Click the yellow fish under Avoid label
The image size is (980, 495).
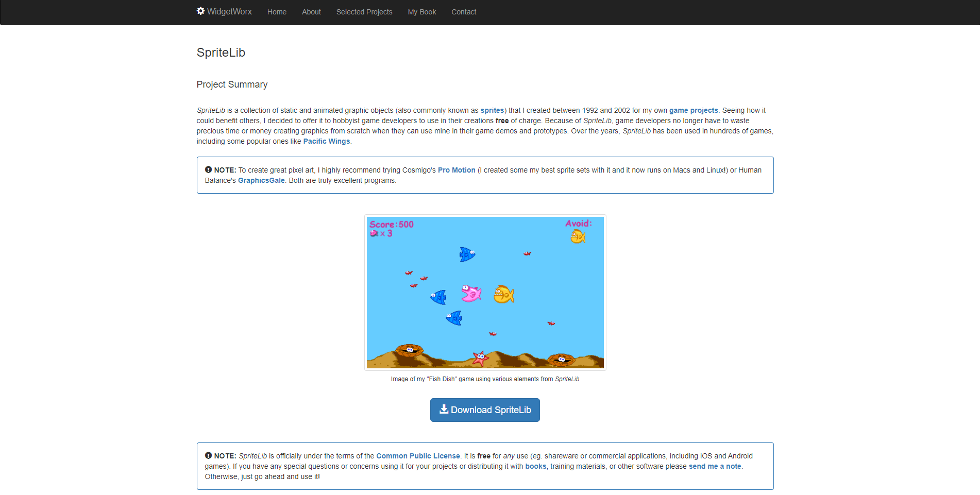578,236
